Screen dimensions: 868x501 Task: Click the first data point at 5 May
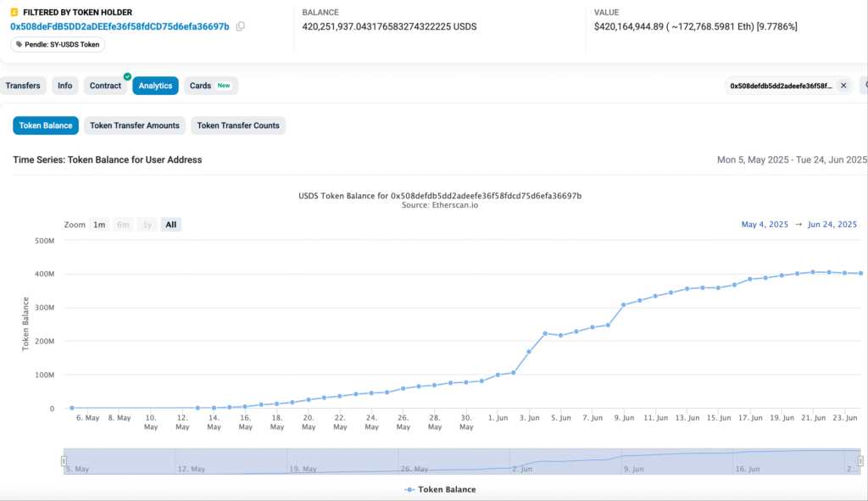pyautogui.click(x=72, y=408)
